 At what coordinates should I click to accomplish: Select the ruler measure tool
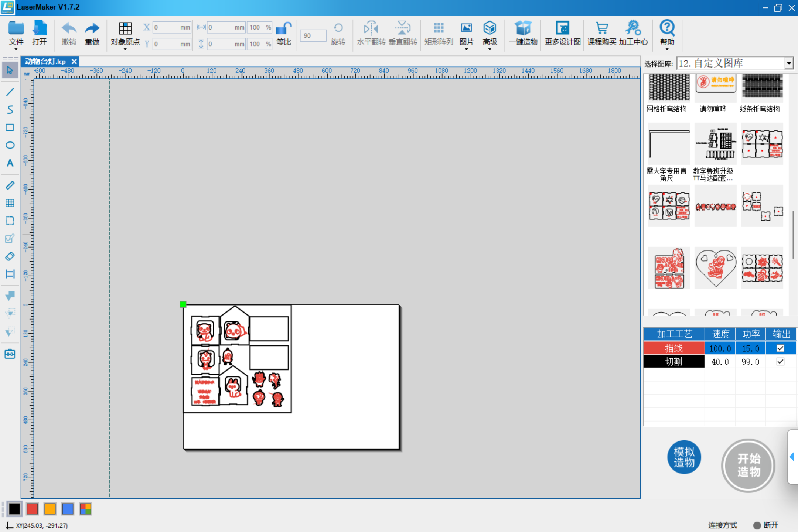tap(10, 185)
